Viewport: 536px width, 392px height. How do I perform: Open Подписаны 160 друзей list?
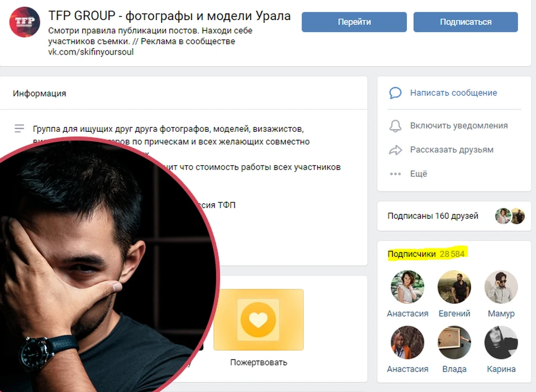pyautogui.click(x=433, y=216)
